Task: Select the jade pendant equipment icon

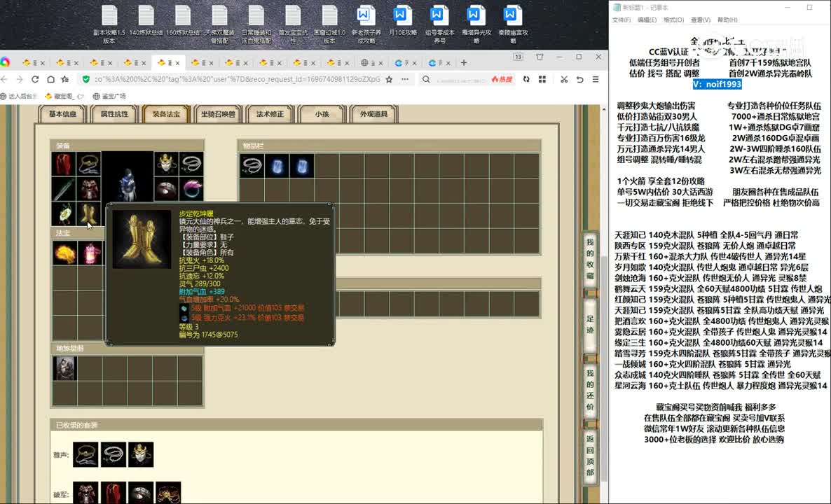Action: (64, 214)
